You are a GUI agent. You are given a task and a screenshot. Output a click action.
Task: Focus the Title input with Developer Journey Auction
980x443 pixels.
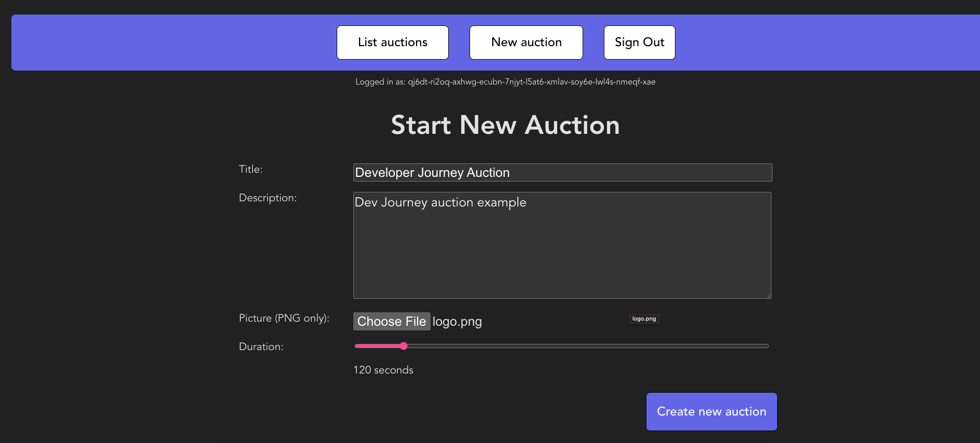point(562,173)
